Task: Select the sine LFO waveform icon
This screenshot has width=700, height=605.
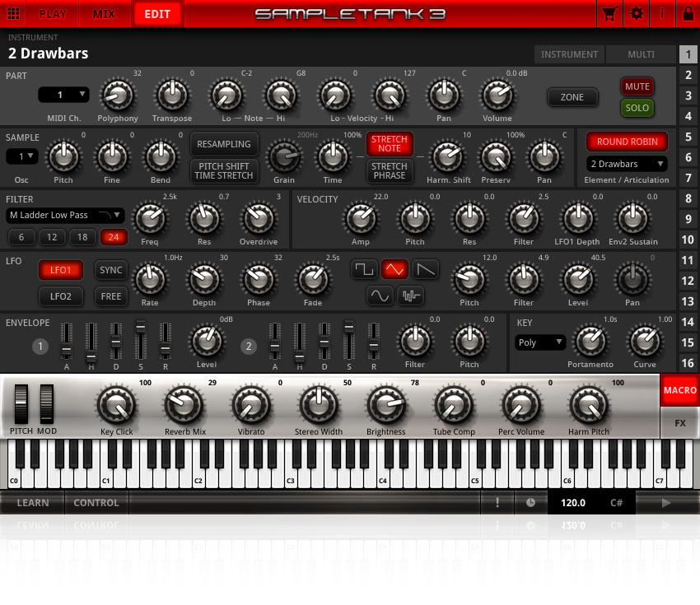Action: tap(380, 296)
